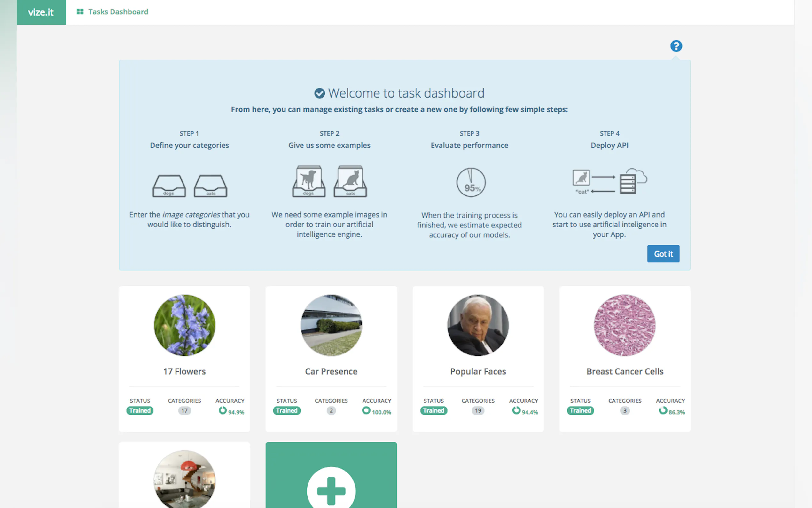Click the Tasks Dashboard grid icon
The image size is (812, 508).
click(x=80, y=12)
